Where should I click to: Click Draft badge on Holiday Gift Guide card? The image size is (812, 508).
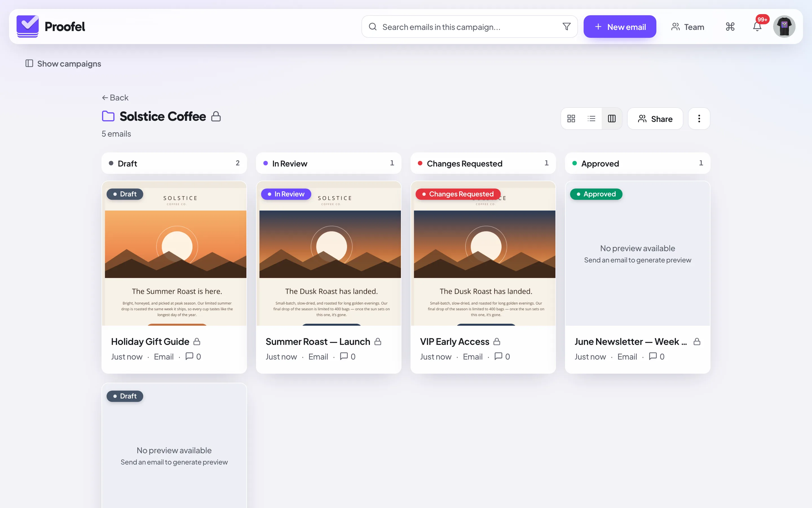pyautogui.click(x=125, y=194)
